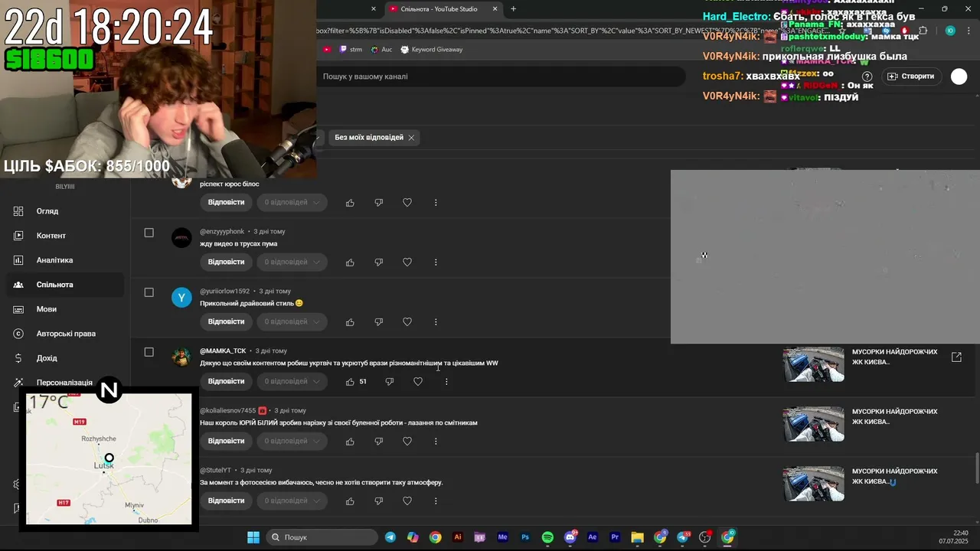The height and width of the screenshot is (551, 980).
Task: Open action menu for @MAMKA_TCK comment
Action: (446, 382)
